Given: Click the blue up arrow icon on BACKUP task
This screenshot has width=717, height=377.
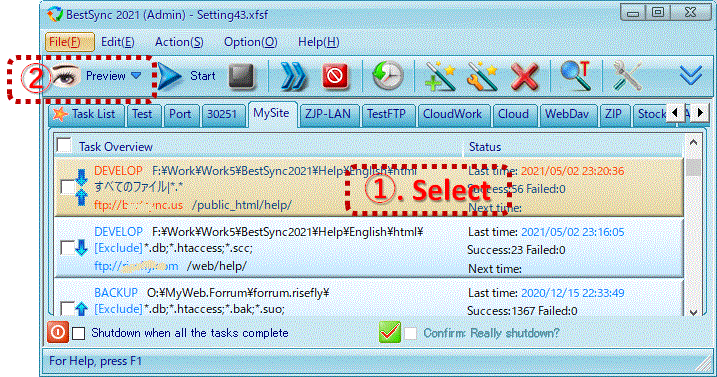Looking at the screenshot, I should pos(82,309).
